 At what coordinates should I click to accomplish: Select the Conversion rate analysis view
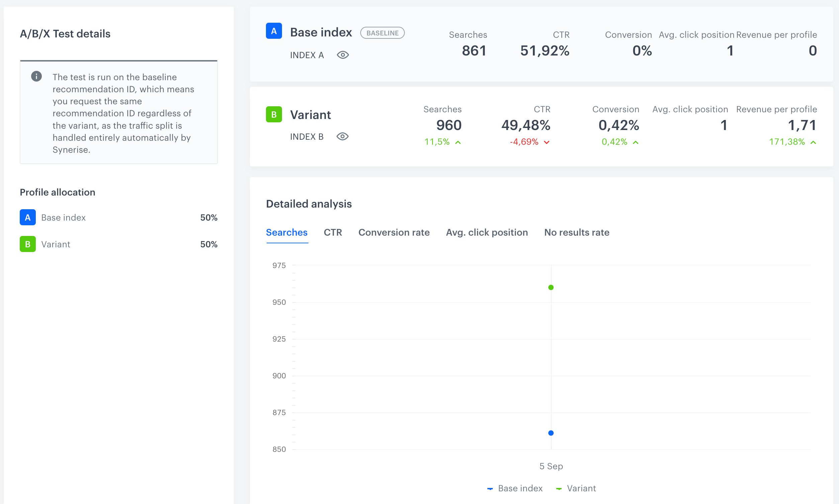coord(394,232)
